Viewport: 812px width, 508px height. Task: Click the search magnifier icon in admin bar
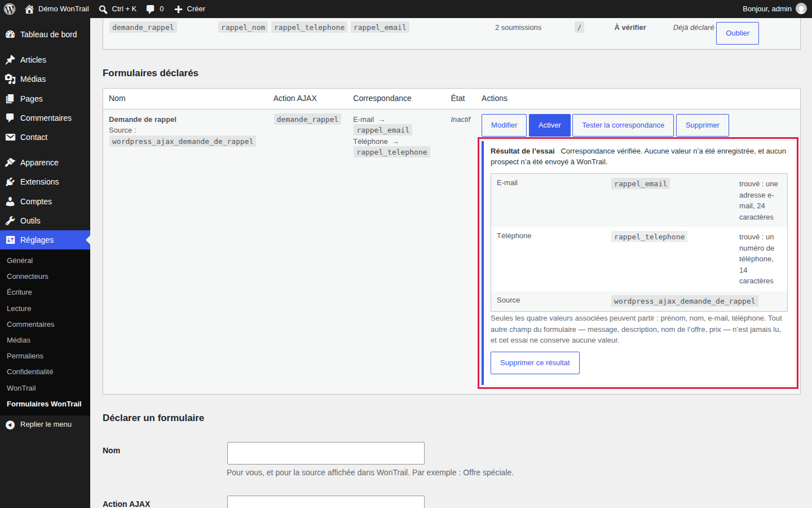click(x=103, y=9)
